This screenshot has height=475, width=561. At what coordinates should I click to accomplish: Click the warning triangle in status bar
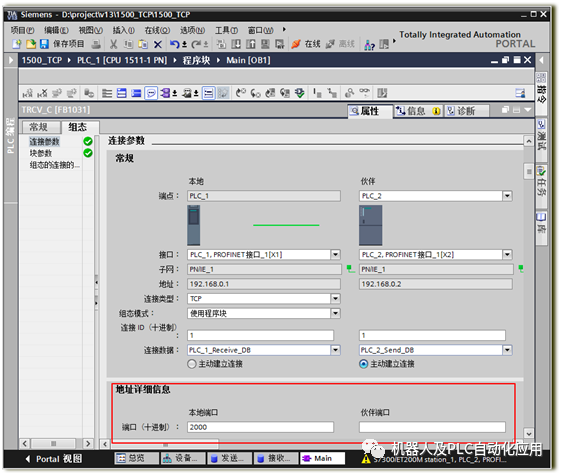pyautogui.click(x=366, y=459)
